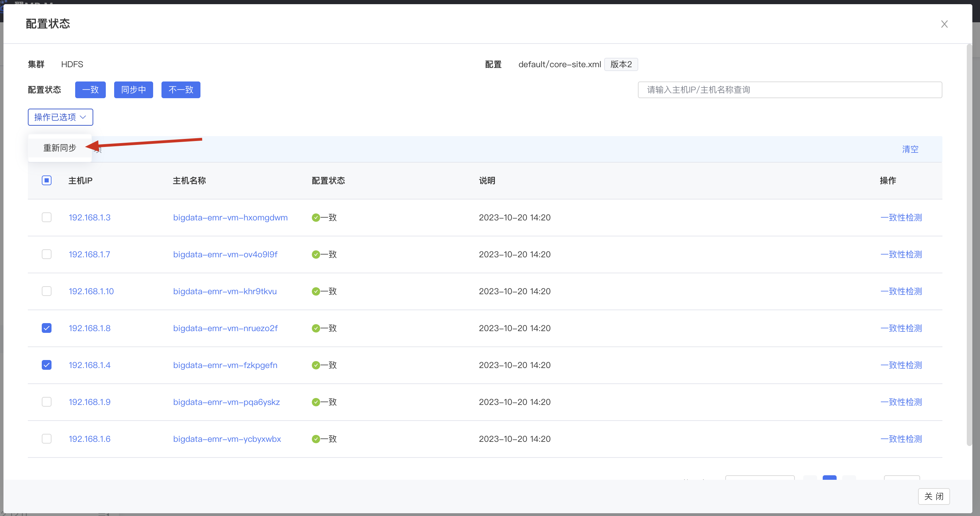The image size is (980, 516).
Task: Run 一致性检测 for host 192.168.1.6
Action: (x=901, y=439)
